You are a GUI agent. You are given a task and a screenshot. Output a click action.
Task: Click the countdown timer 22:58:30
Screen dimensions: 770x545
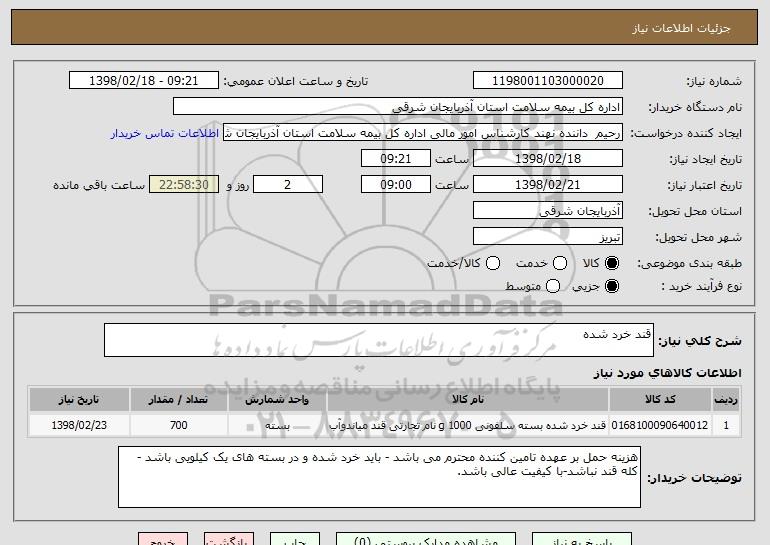[184, 185]
